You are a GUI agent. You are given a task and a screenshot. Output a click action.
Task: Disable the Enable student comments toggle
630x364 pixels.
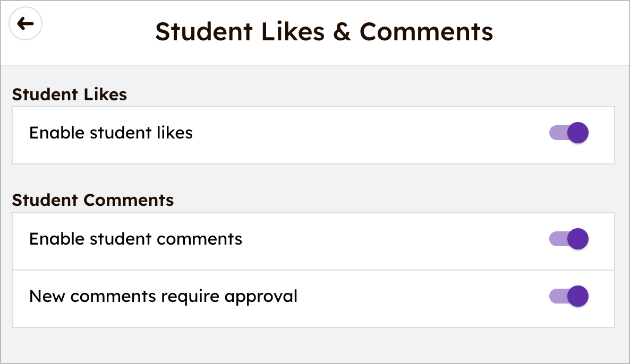pos(568,239)
